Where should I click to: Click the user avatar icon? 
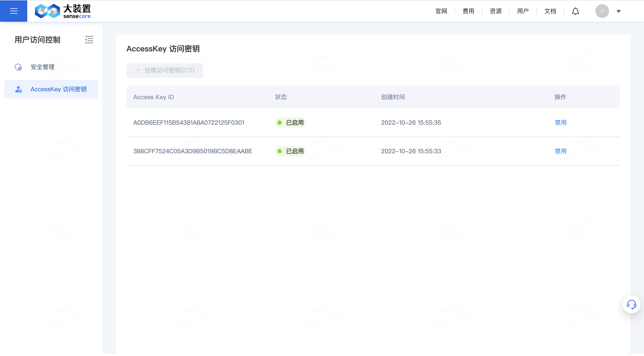coord(602,11)
